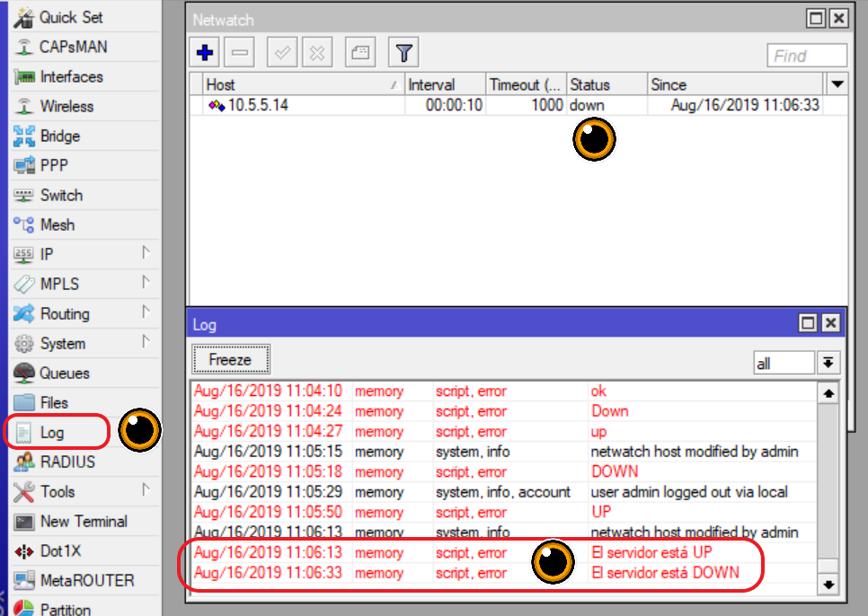Viewport: 868px width, 616px height.
Task: Select host 10.5.5.14 text
Action: tap(258, 105)
